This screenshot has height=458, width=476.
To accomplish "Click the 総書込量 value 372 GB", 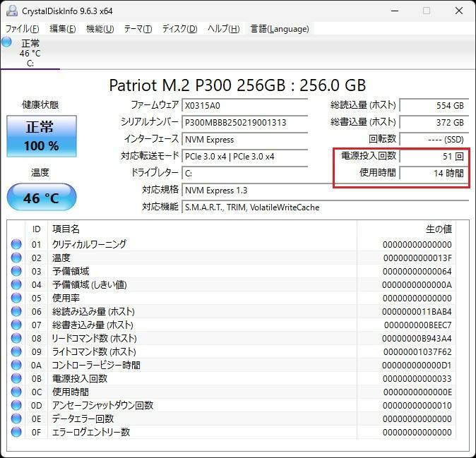I will (x=434, y=122).
